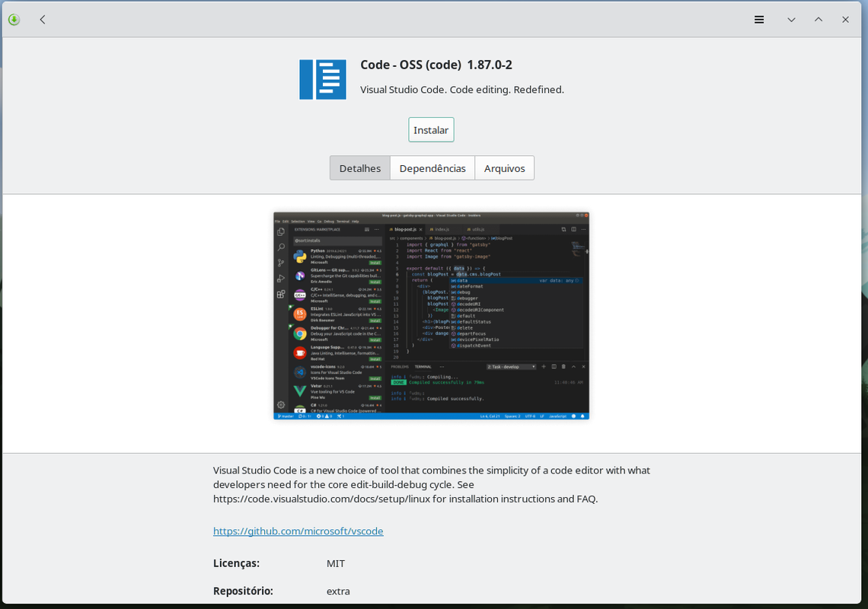
Task: Open the hamburger menu
Action: (759, 19)
